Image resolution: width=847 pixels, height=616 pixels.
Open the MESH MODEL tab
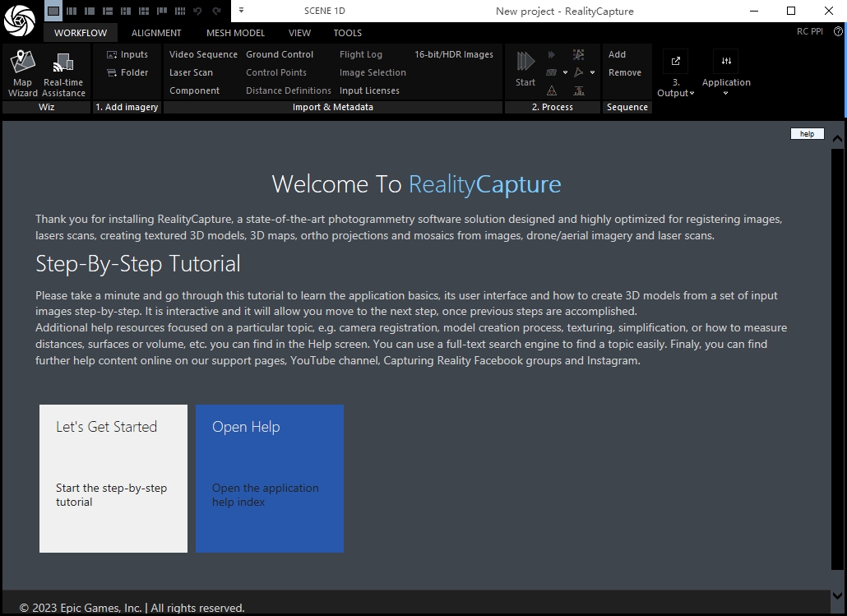tap(235, 33)
